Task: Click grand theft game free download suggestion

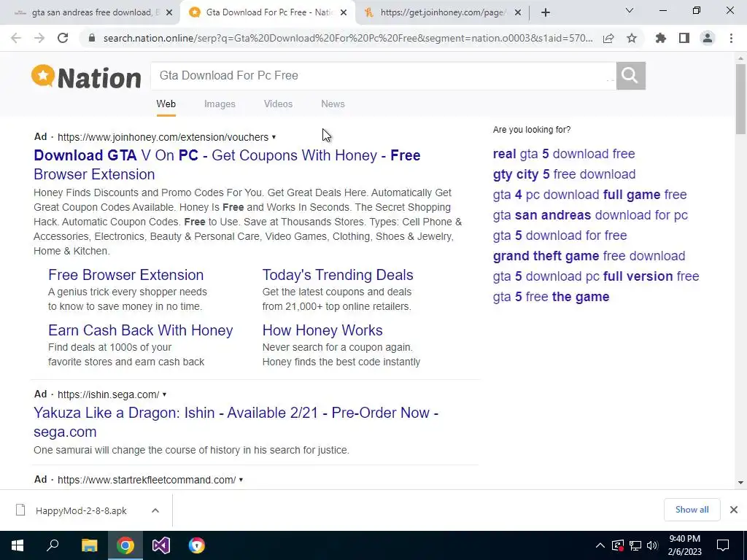Action: [x=589, y=256]
